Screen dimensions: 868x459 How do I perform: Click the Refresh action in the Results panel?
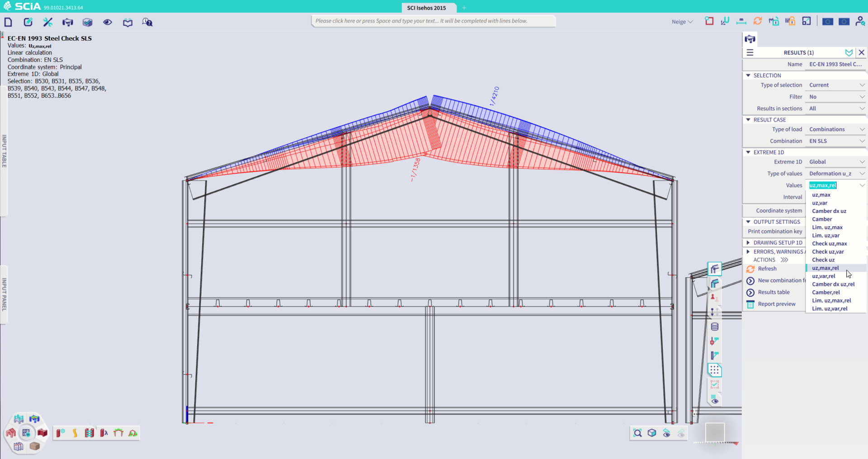click(767, 268)
